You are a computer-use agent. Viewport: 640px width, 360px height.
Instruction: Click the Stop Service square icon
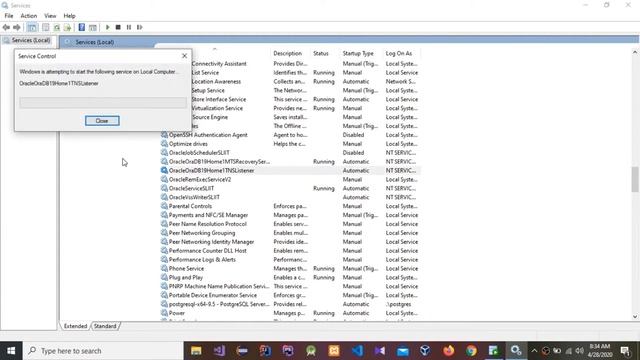[118, 27]
